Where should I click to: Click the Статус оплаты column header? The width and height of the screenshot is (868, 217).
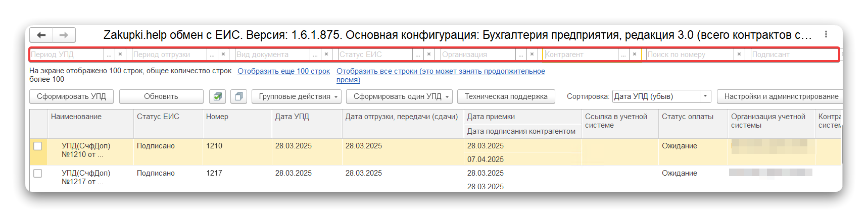(x=693, y=124)
